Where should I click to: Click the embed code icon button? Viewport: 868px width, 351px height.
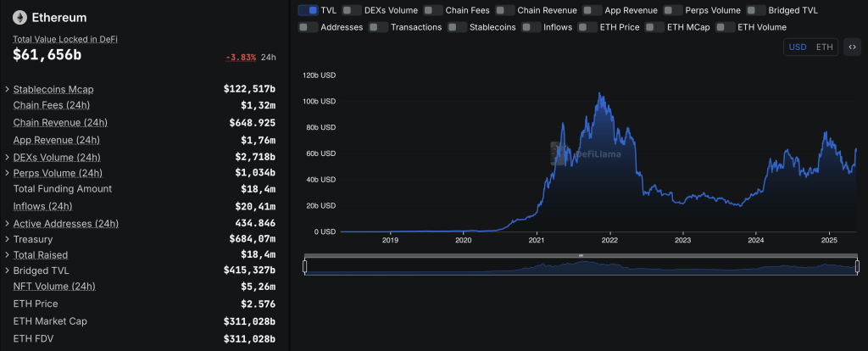coord(853,47)
